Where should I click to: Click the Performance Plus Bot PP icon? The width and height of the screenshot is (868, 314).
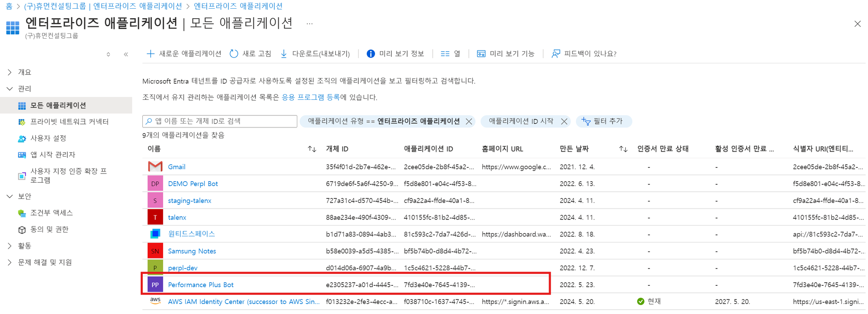click(155, 285)
